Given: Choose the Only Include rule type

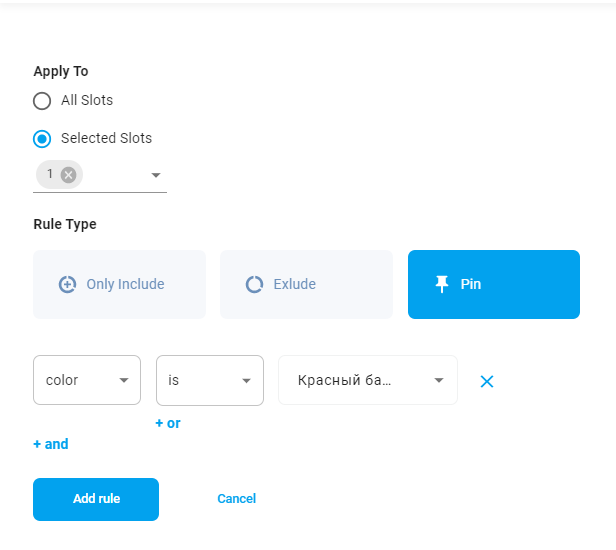Looking at the screenshot, I should point(119,284).
